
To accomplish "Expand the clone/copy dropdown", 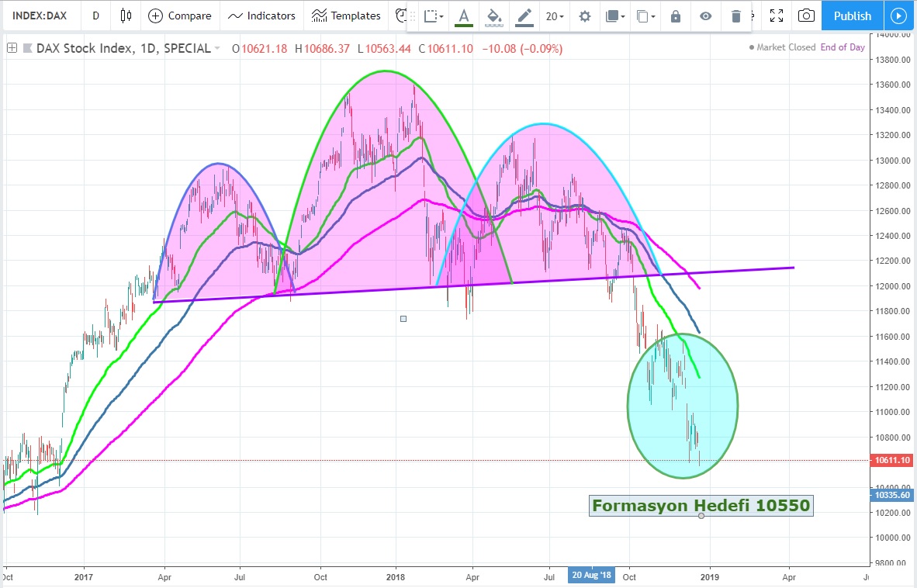I will 645,16.
